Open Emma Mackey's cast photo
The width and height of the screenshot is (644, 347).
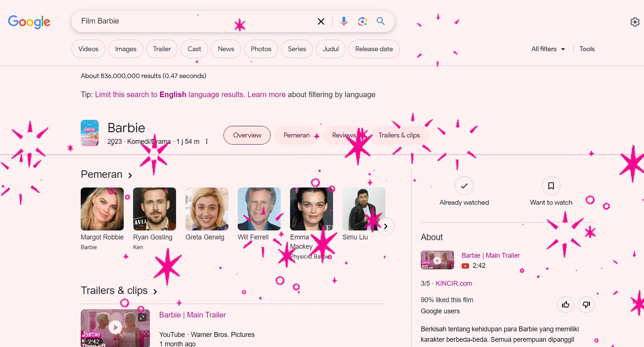coord(311,209)
